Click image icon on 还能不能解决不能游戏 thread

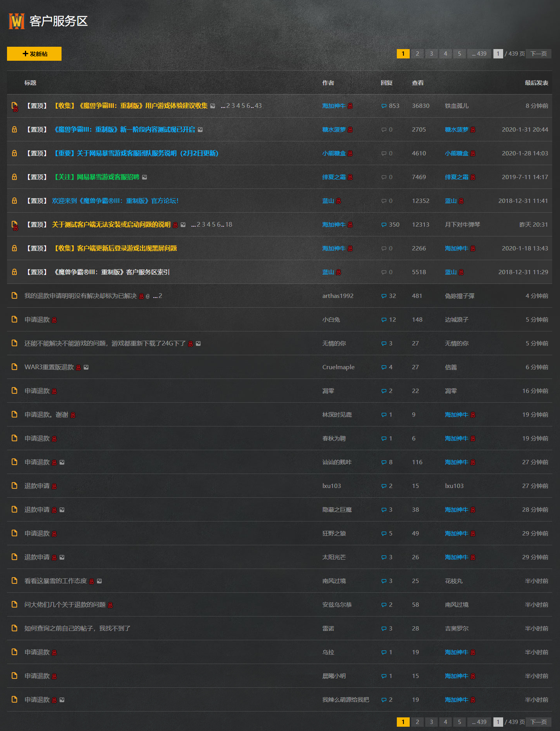pos(198,343)
